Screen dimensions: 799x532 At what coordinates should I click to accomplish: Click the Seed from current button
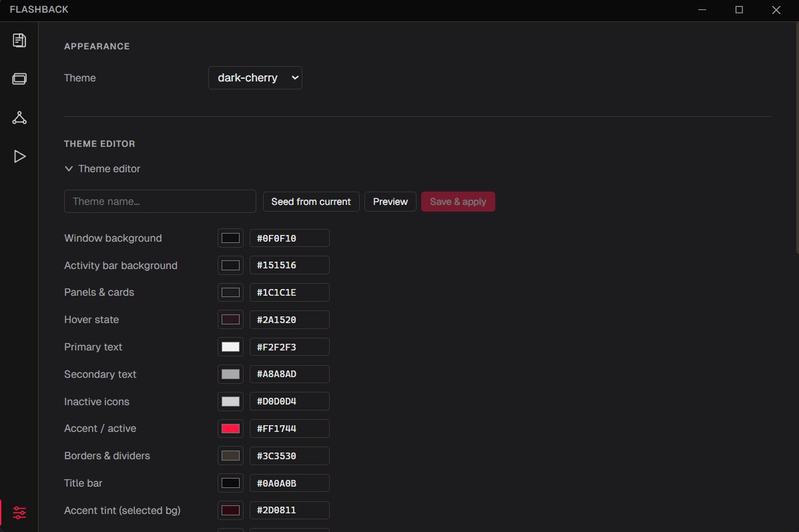pos(311,202)
